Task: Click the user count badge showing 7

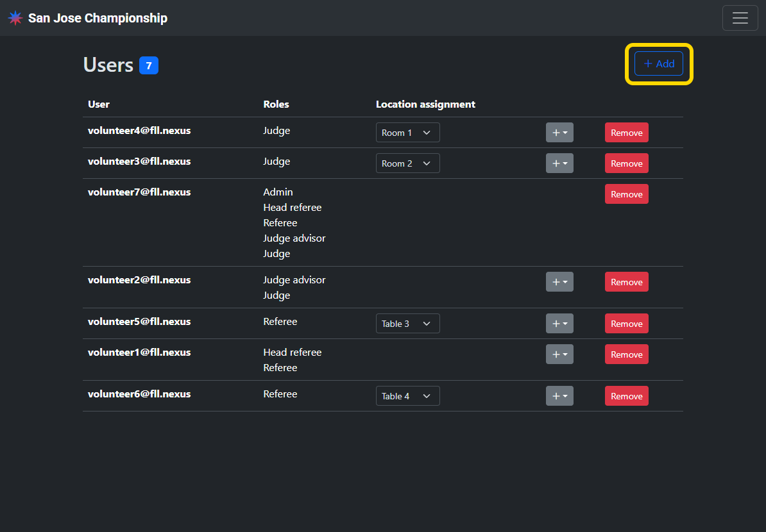Action: [x=149, y=65]
